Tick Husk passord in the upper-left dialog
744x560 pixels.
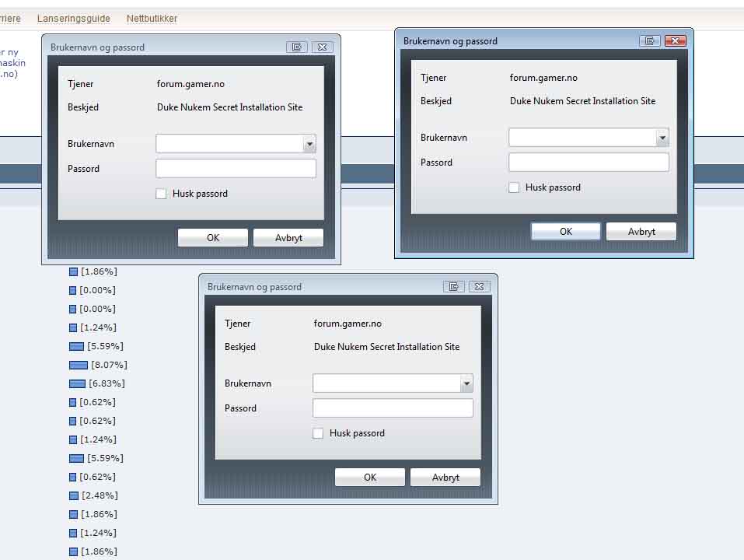(161, 194)
